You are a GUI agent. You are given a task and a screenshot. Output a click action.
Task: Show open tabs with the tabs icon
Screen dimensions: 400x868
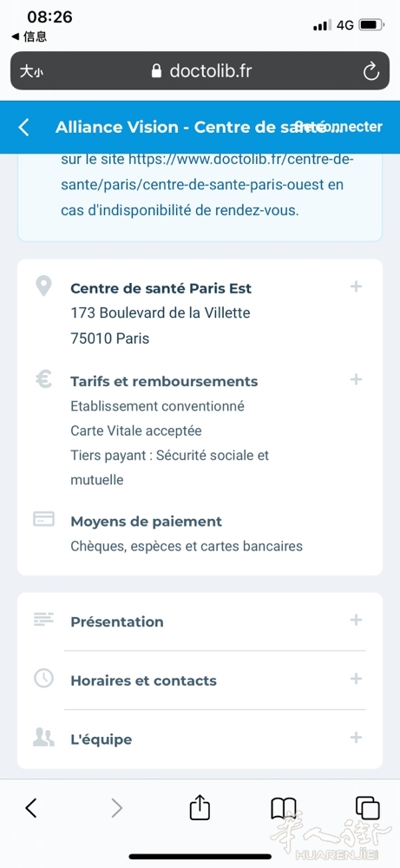coord(368,808)
